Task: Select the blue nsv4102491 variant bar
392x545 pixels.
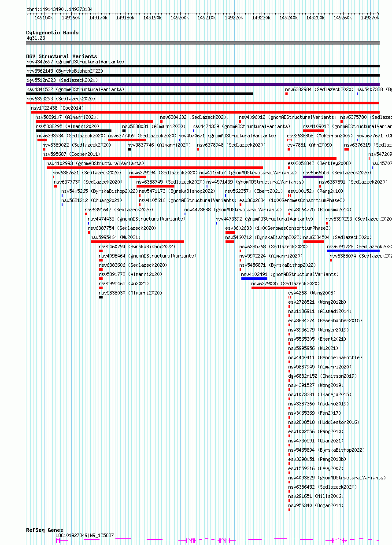Action: pos(254,279)
